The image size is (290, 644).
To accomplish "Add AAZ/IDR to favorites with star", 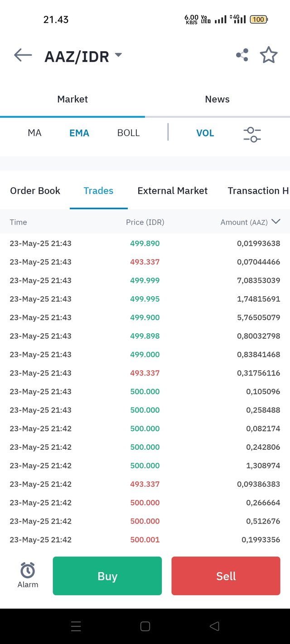I will point(269,55).
